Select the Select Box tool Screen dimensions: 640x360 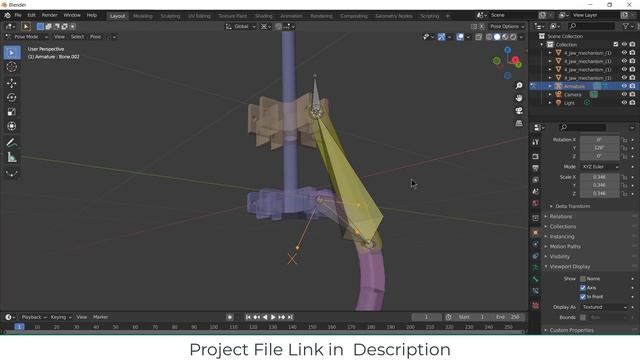click(12, 53)
